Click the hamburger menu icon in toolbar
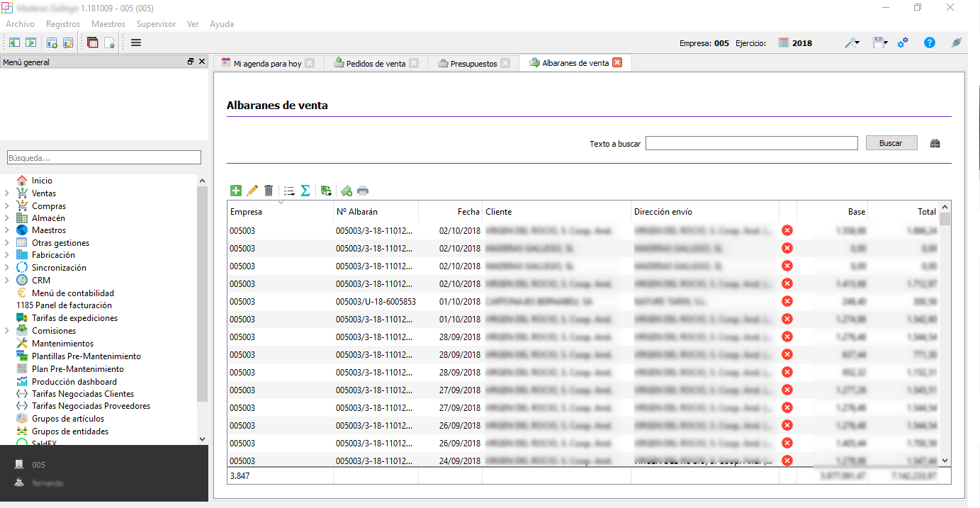980x508 pixels. point(136,43)
